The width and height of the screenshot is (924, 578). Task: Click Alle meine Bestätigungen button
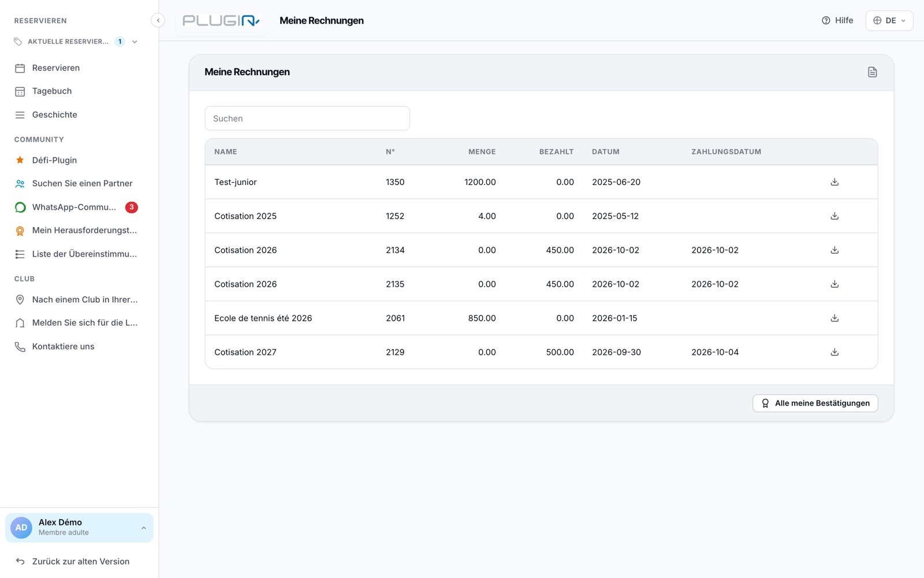click(815, 403)
